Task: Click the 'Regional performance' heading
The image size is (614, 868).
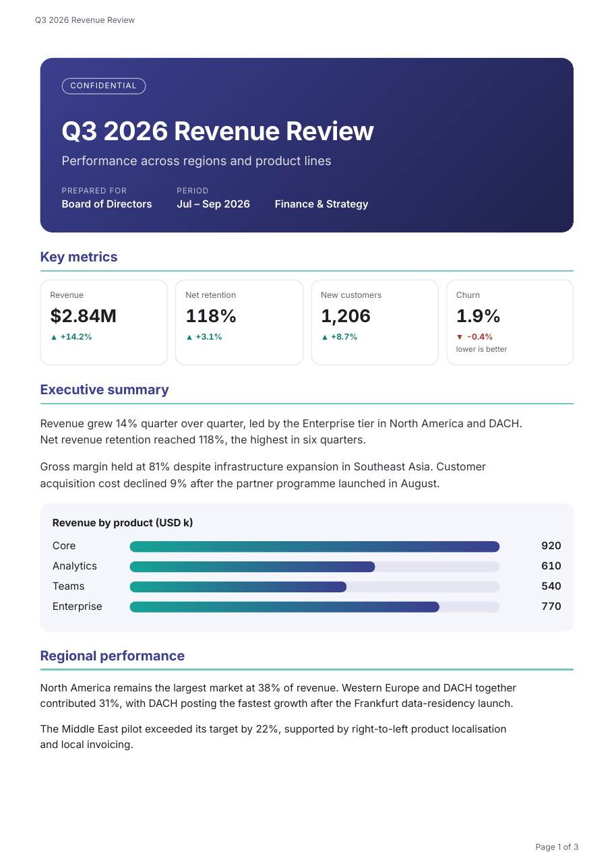Action: click(x=113, y=656)
